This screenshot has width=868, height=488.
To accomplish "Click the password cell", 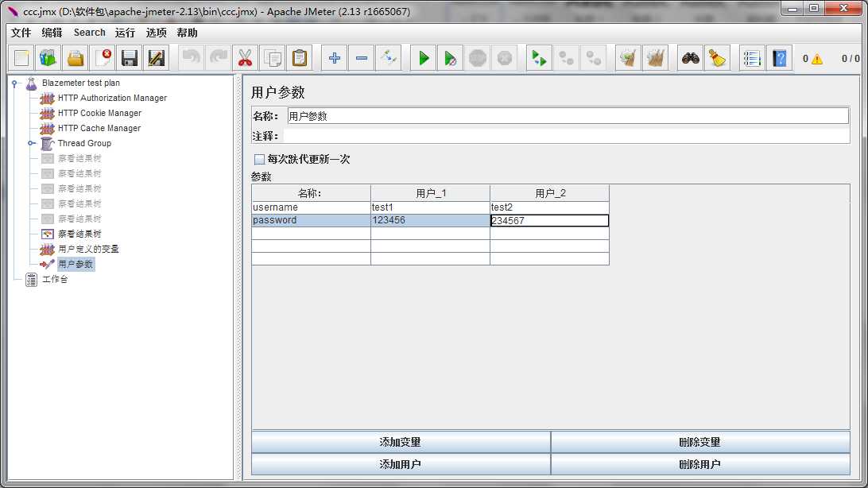I will pos(311,220).
